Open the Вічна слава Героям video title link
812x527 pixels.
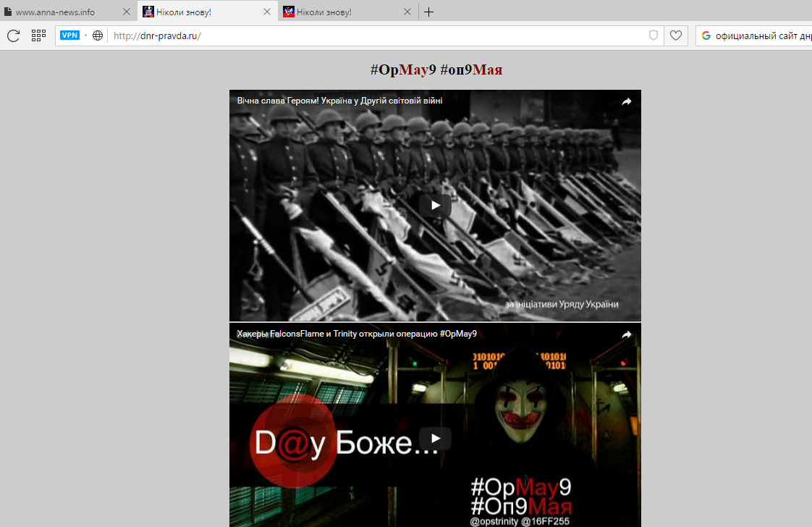tap(339, 101)
